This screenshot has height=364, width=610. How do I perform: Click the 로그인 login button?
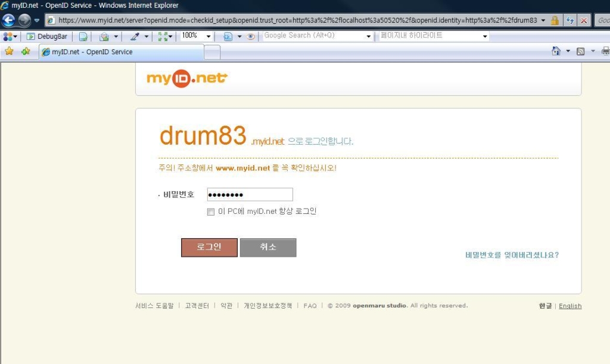209,248
